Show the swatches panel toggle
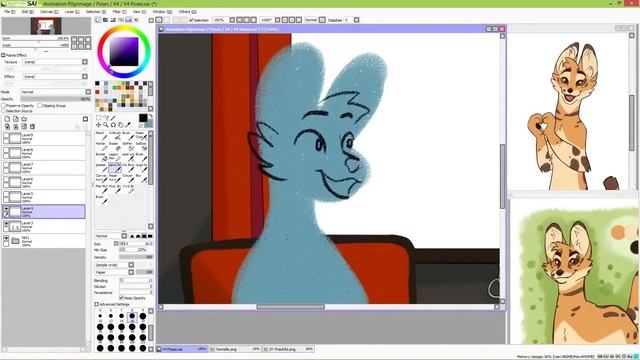This screenshot has height=360, width=640. 129,20
